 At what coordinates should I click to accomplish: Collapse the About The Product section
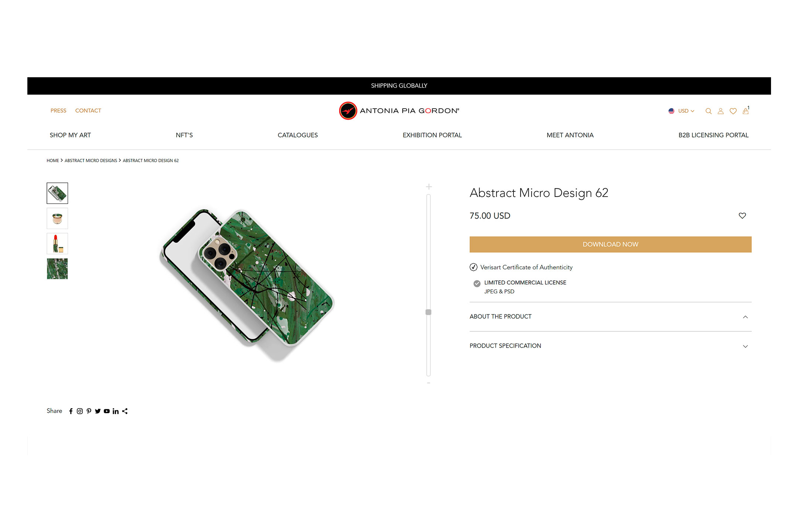[x=745, y=317]
